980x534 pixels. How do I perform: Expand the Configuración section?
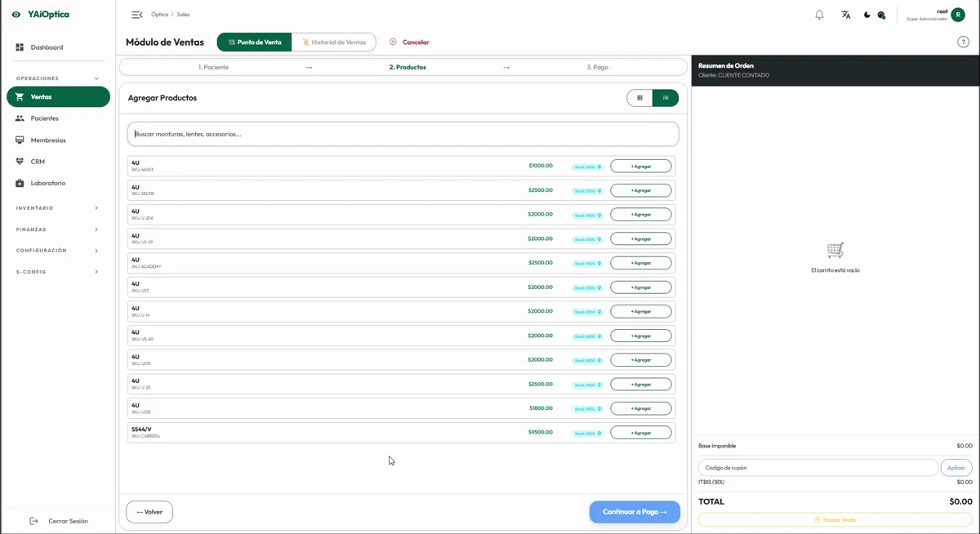pyautogui.click(x=57, y=251)
